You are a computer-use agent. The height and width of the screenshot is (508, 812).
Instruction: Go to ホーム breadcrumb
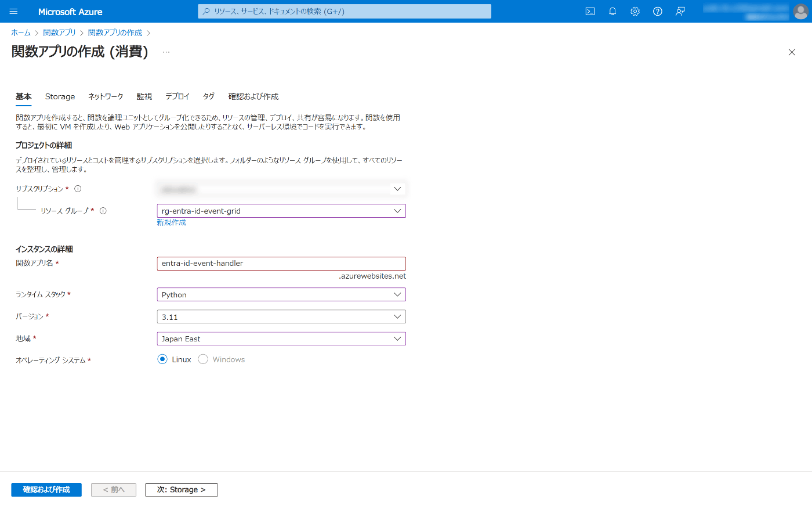(21, 33)
